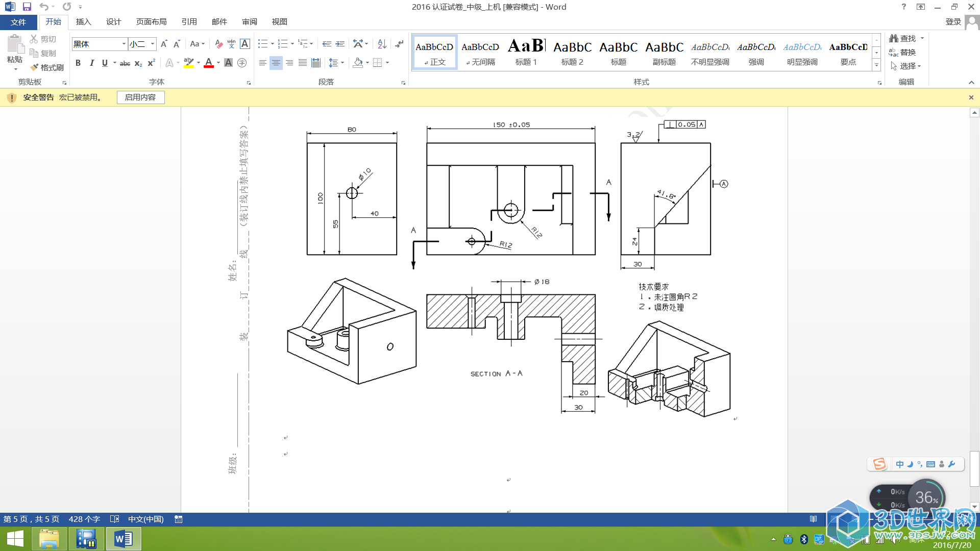Viewport: 980px width, 551px height.
Task: Apply the 无间隔 style
Action: tap(480, 52)
